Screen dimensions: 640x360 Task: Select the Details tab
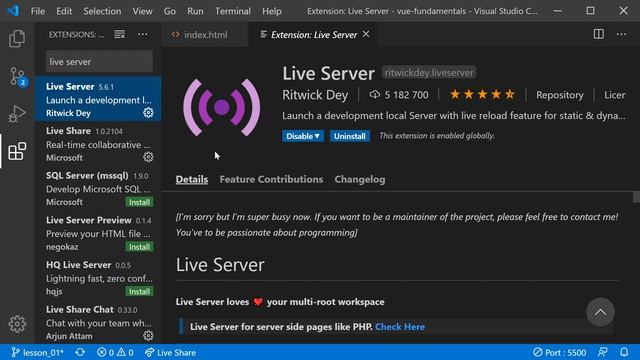pyautogui.click(x=192, y=179)
